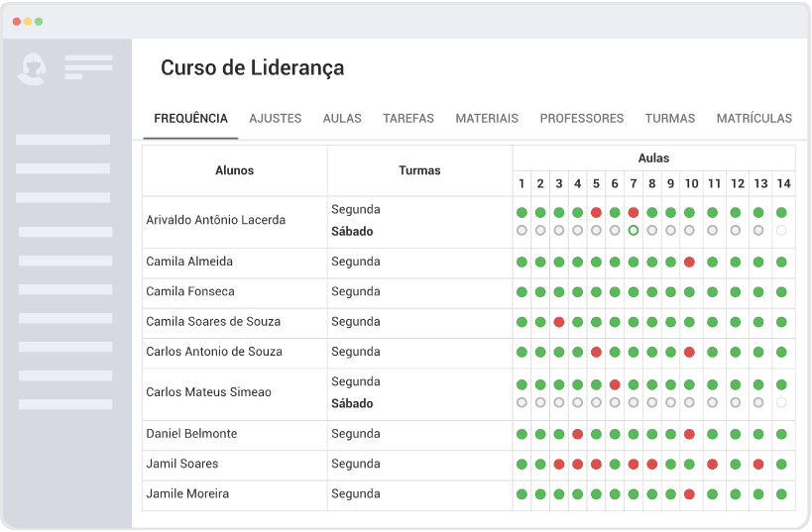Click class number 14 header
812x532 pixels.
(x=783, y=183)
